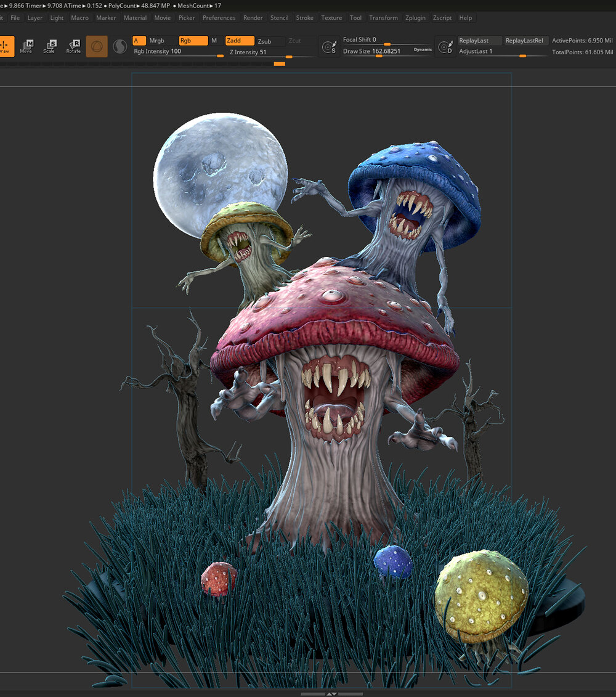Screen dimensions: 616x697
Task: Click the divider arrows below the canvas
Action: [331, 693]
